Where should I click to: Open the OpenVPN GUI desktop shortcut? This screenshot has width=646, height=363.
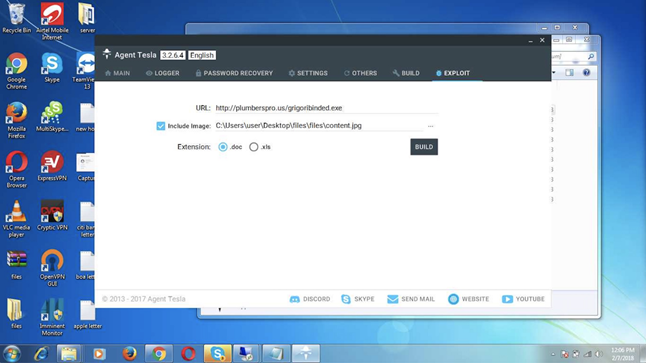point(52,268)
